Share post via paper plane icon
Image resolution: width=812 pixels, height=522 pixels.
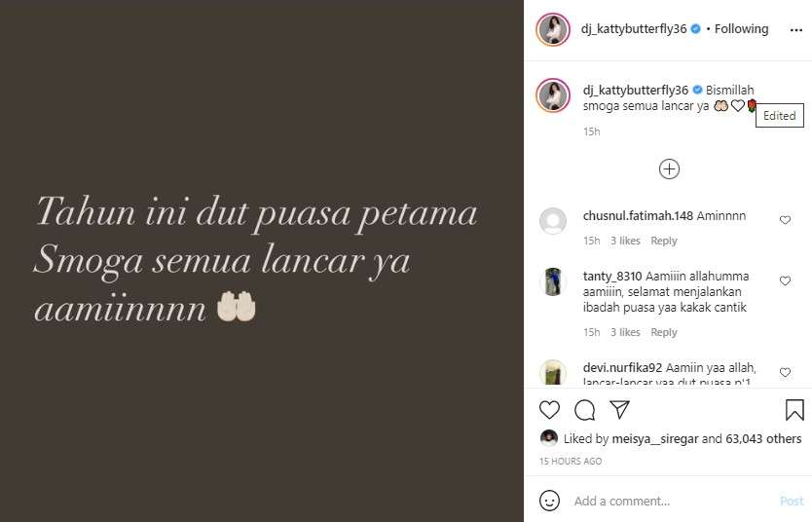[x=619, y=410]
